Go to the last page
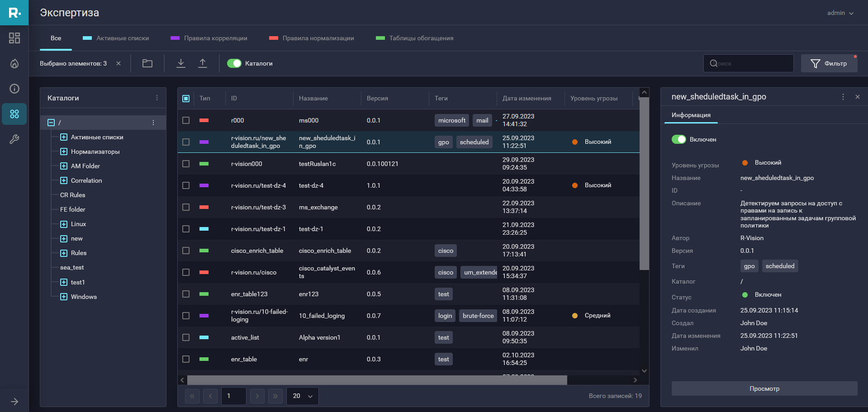 [x=275, y=396]
